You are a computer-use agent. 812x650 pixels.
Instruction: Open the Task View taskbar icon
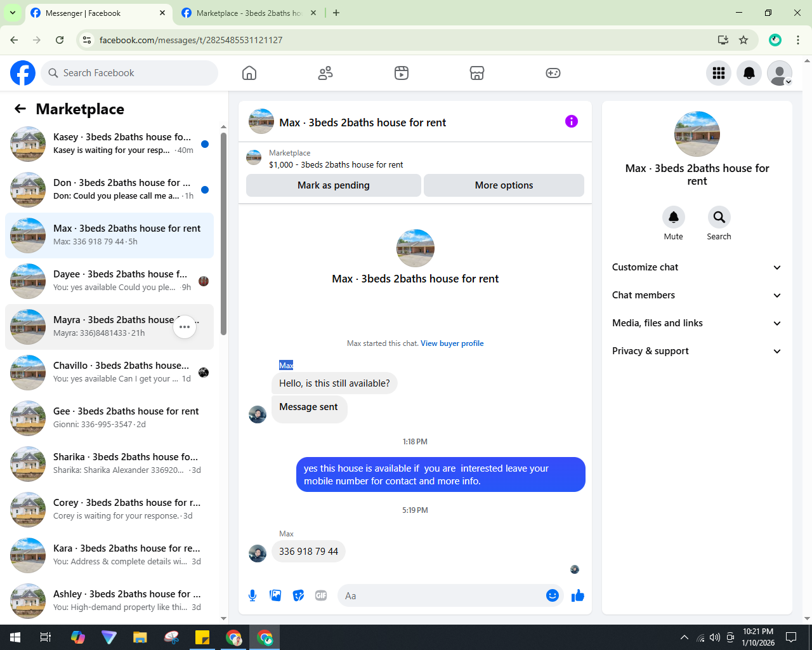click(46, 637)
